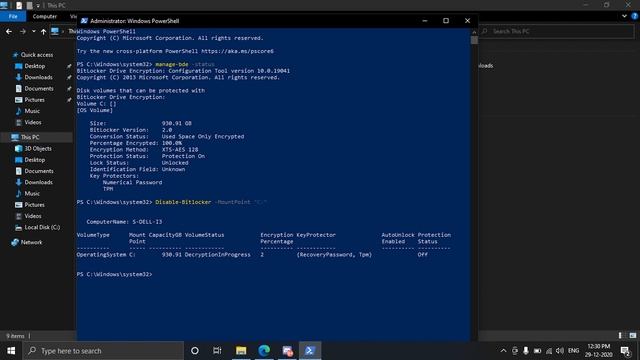Open Explorer help question mark icon
The width and height of the screenshot is (640, 360).
[x=635, y=16]
